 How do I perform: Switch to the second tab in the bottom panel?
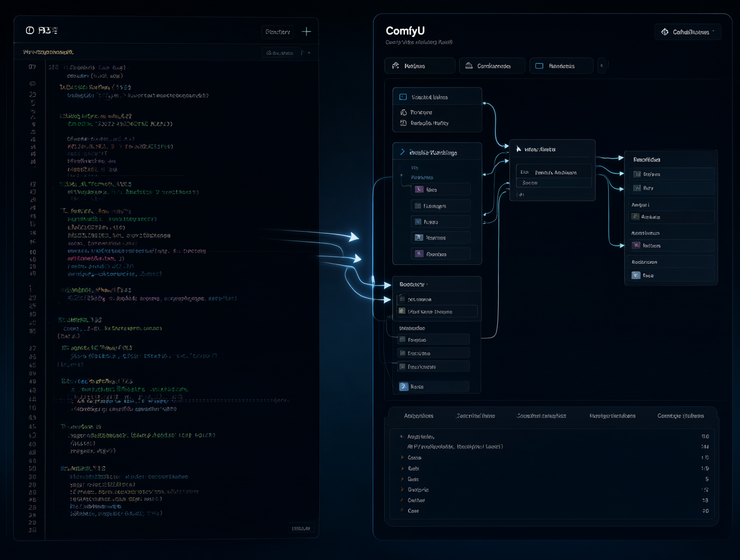476,416
